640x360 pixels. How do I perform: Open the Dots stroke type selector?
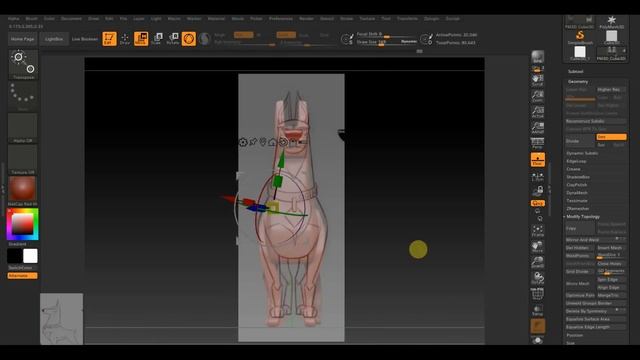(23, 96)
